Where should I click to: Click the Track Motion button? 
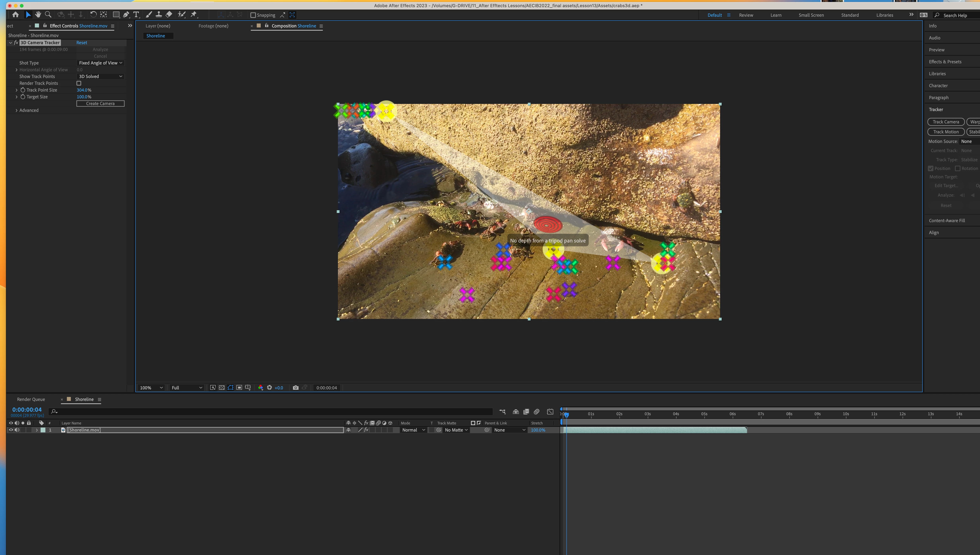coord(946,132)
